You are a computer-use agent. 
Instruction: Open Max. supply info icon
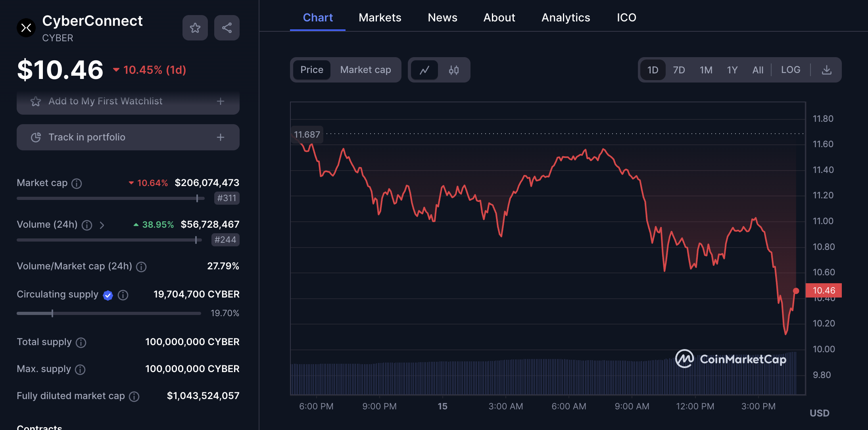click(80, 370)
